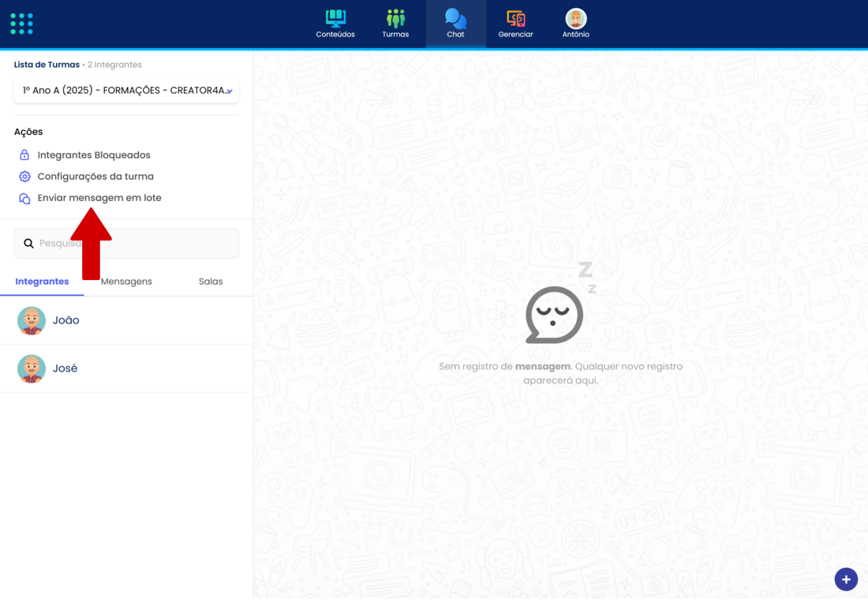The width and height of the screenshot is (868, 601).
Task: Open the Salas tab
Action: 211,282
